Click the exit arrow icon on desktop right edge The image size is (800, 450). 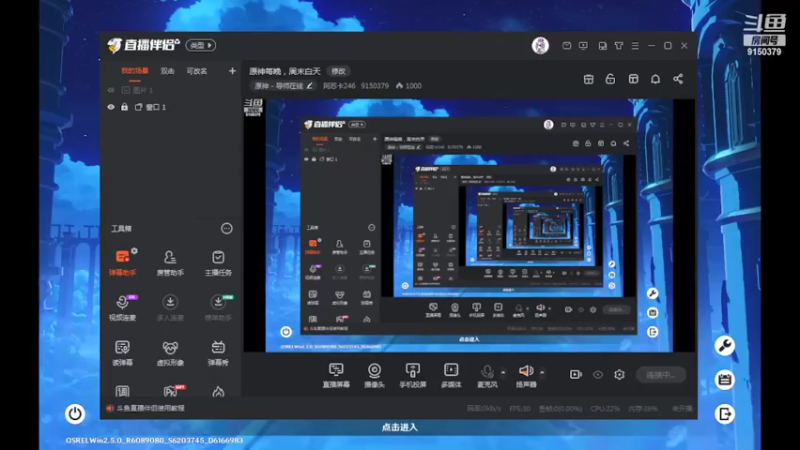click(x=724, y=414)
